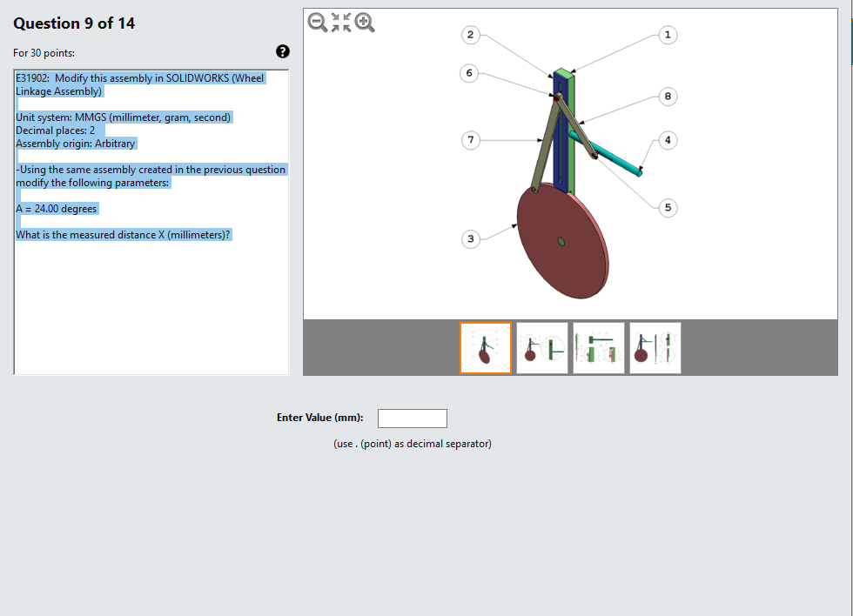Viewport: 853px width, 616px height.
Task: Click the Enter Value answer field
Action: [412, 418]
